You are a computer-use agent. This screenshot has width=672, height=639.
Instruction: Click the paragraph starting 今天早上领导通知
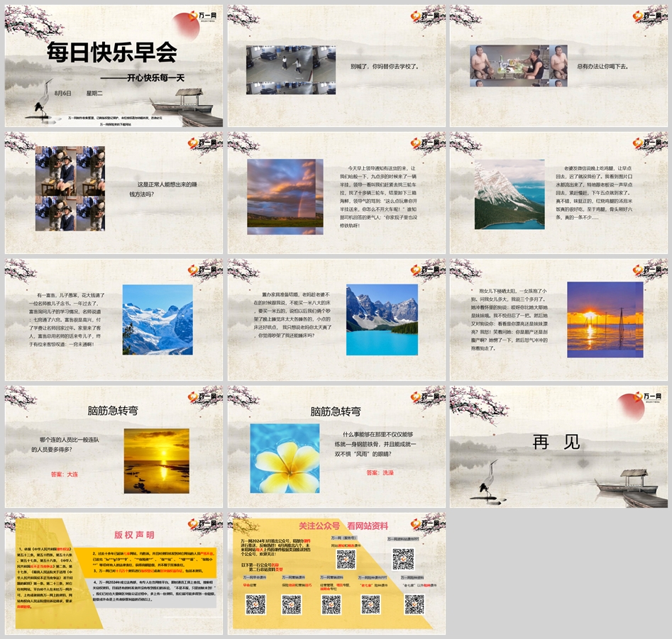tap(378, 196)
